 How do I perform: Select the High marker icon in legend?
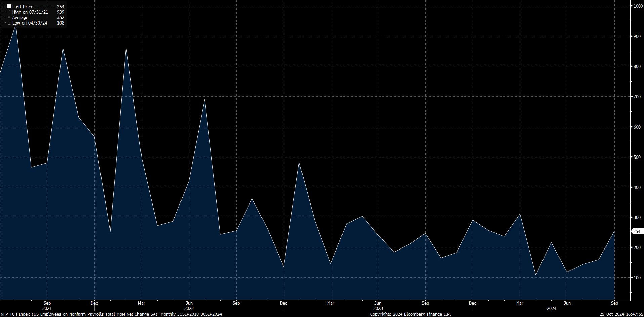[9, 12]
